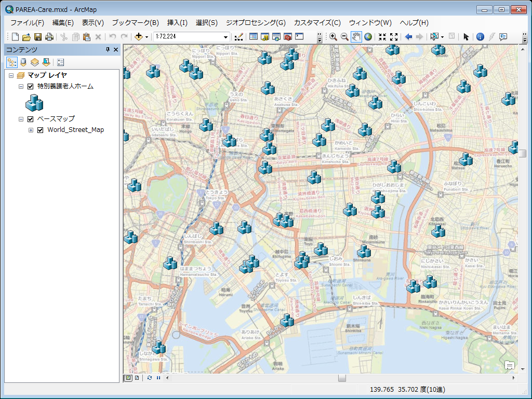Click the Paste icon in the toolbar
The height and width of the screenshot is (399, 532).
pos(87,37)
